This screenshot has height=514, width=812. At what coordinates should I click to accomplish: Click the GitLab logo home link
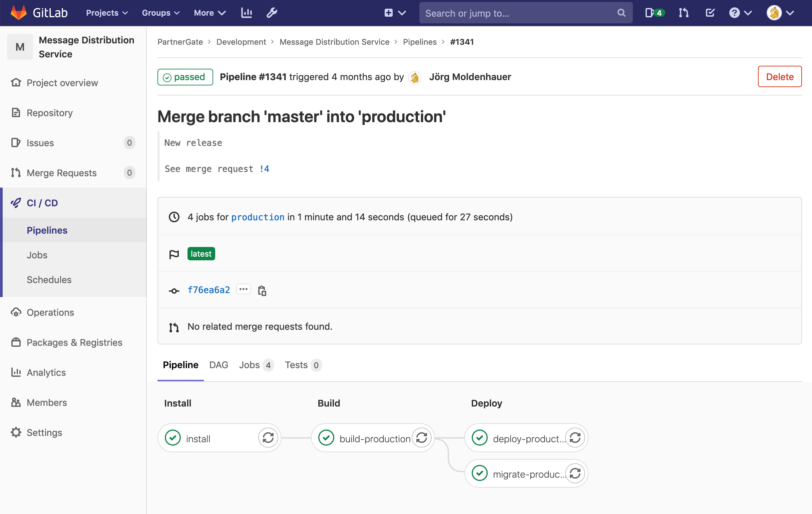pyautogui.click(x=39, y=13)
